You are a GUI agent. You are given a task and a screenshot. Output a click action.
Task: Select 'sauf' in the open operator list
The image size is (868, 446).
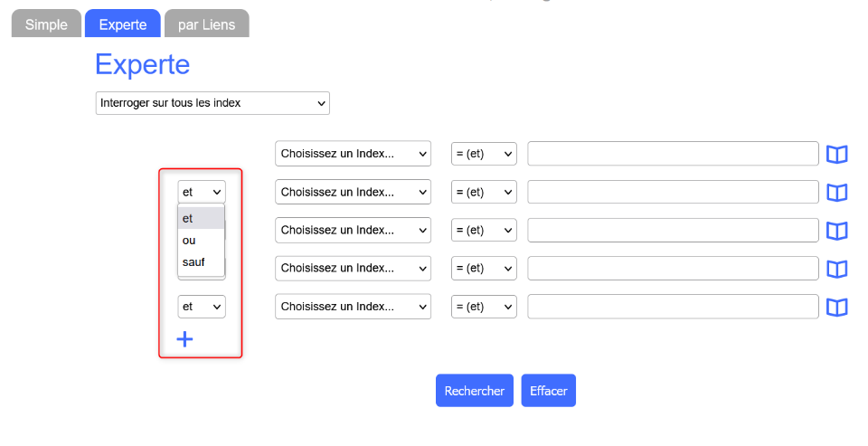click(x=193, y=262)
